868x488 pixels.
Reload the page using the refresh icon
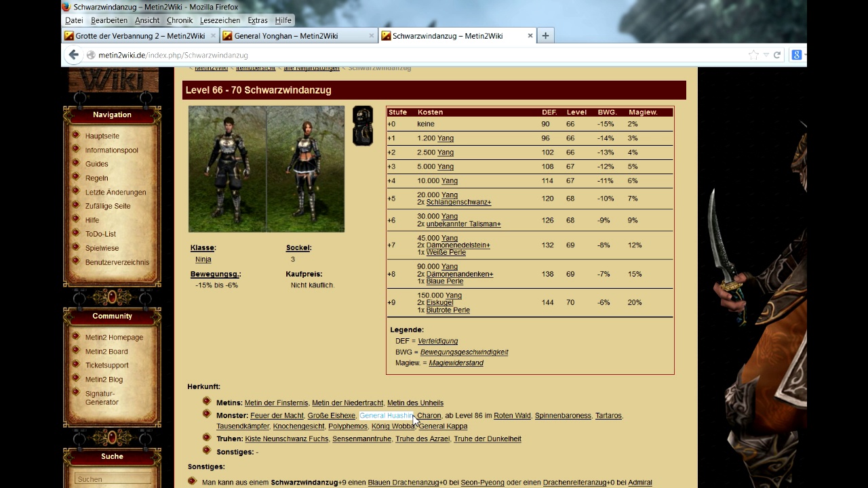(x=777, y=55)
